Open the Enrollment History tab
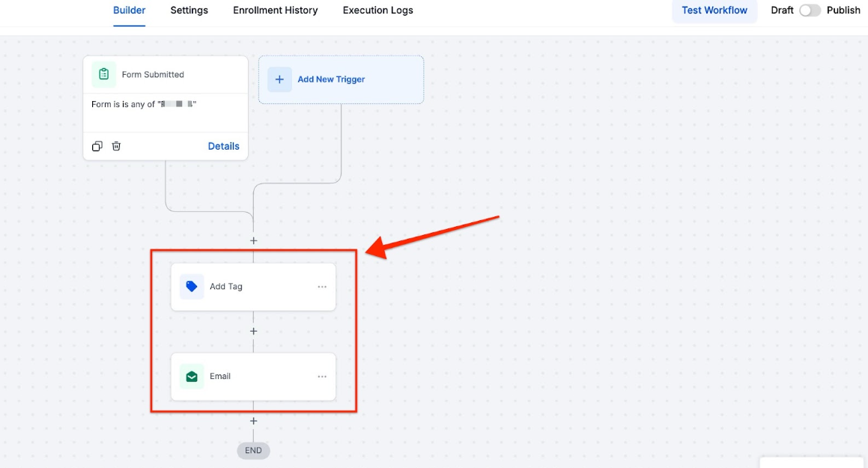Viewport: 868px width, 468px height. (x=276, y=10)
